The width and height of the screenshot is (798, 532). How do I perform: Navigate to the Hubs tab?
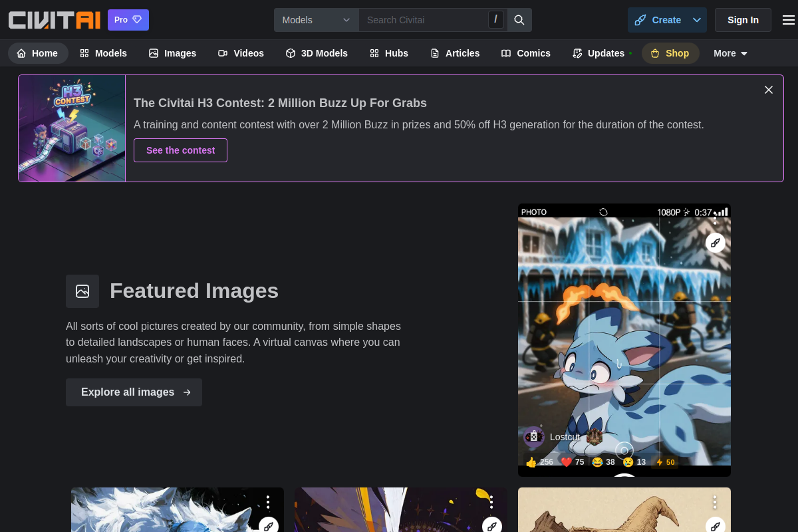(x=389, y=53)
